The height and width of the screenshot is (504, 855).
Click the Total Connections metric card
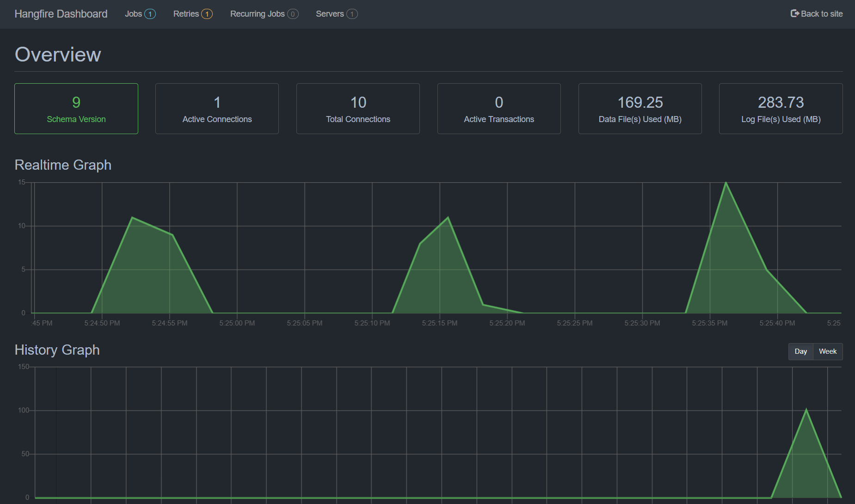(x=358, y=109)
